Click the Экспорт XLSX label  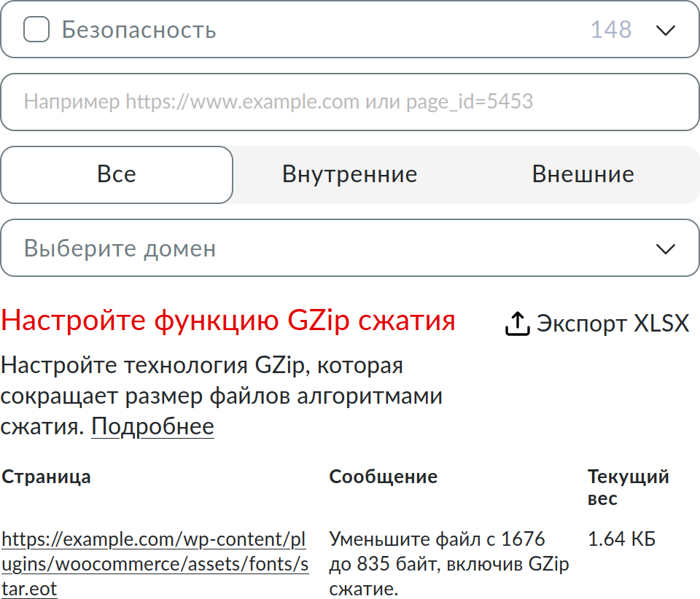tap(613, 324)
